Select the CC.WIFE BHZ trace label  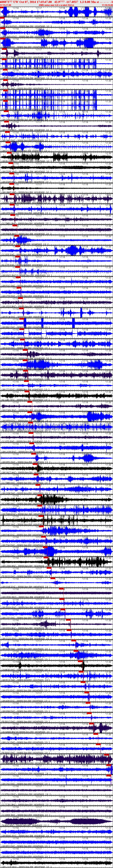tap(26, 815)
